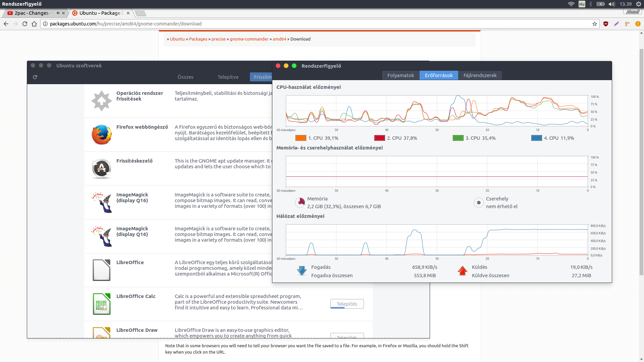Open the Wi-Fi network indicator
644x362 pixels.
coord(571,4)
